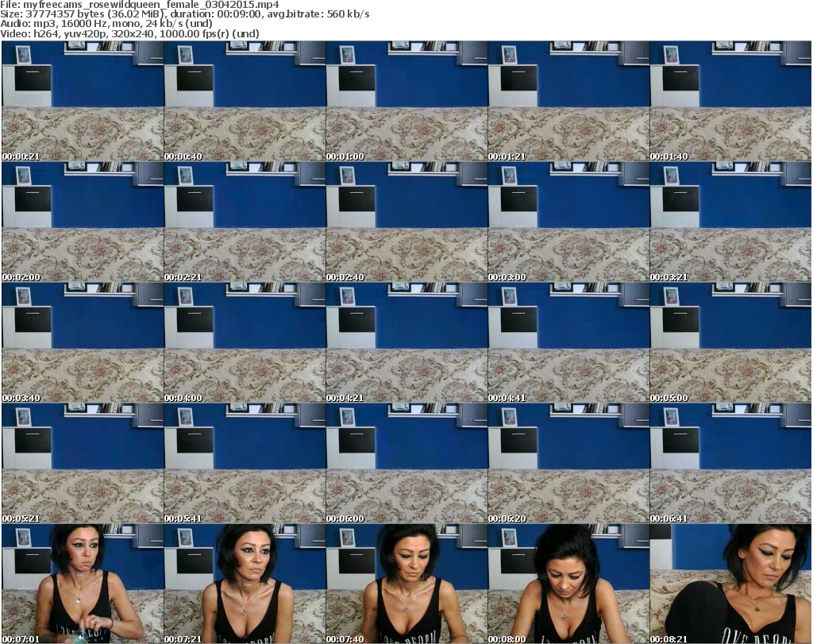This screenshot has height=644, width=813.
Task: Open the last frame at 00:08:21
Action: 730,584
